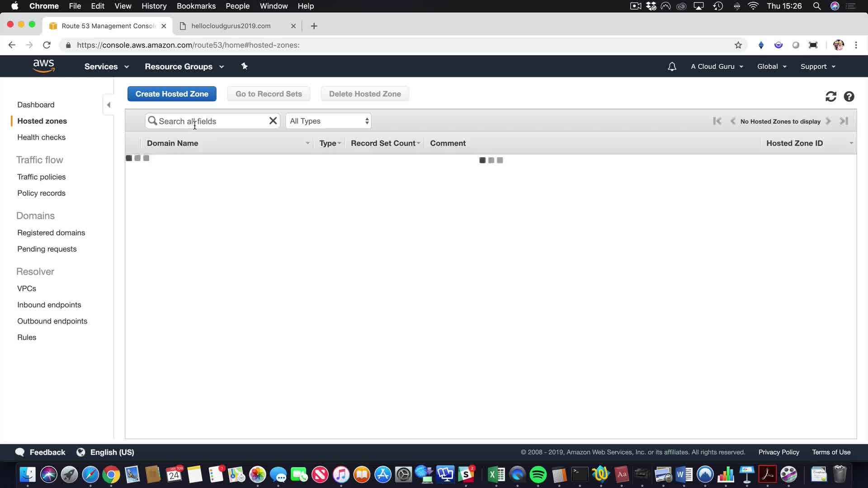The image size is (868, 488).
Task: Bookmark page with the star icon
Action: point(738,45)
